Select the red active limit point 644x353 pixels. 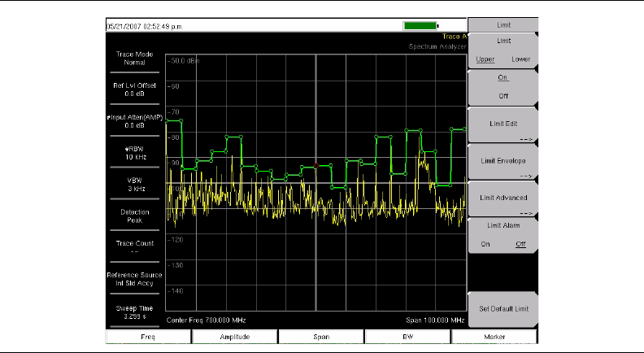click(x=315, y=166)
